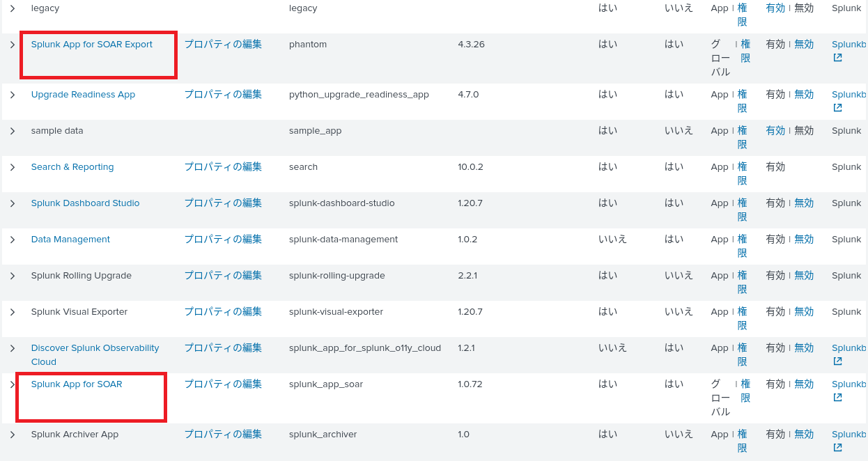This screenshot has width=868, height=461.
Task: Open external link icon for Observability Cloud row
Action: coord(837,361)
